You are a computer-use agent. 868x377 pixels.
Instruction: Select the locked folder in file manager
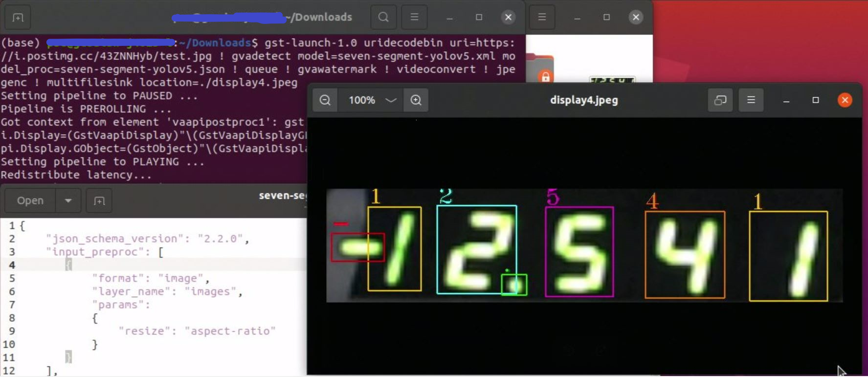click(540, 68)
